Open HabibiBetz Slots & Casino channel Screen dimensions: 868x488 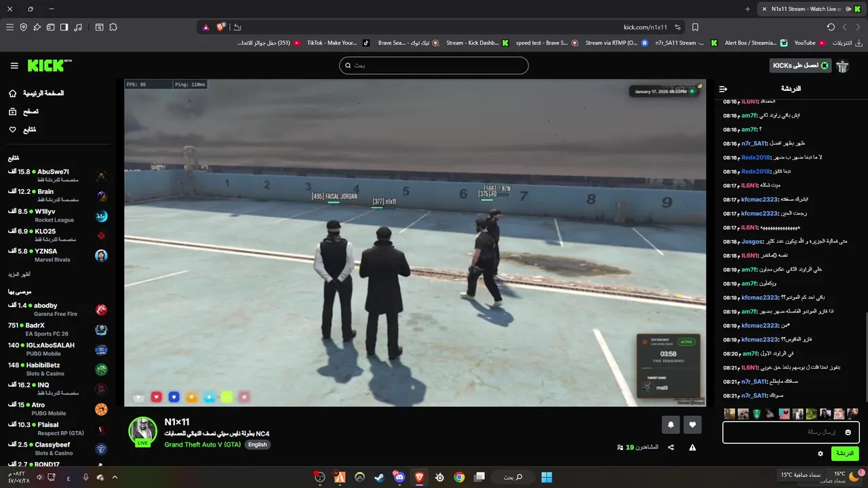click(x=58, y=369)
